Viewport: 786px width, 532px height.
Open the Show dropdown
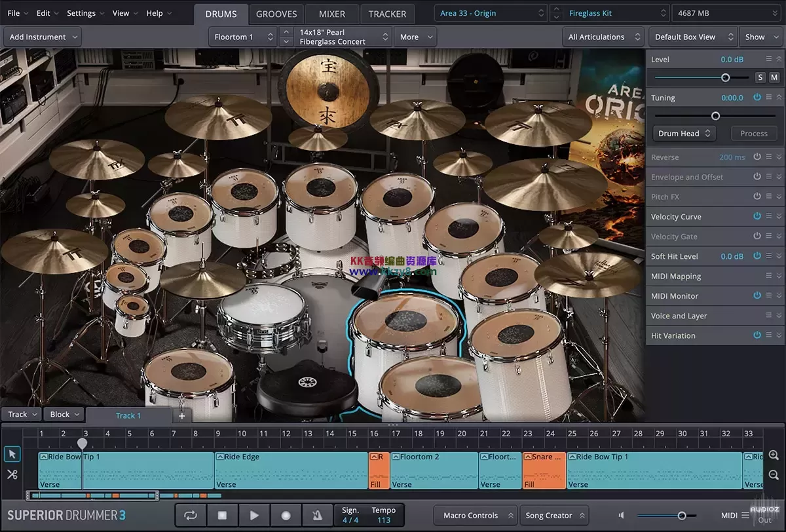pyautogui.click(x=762, y=37)
